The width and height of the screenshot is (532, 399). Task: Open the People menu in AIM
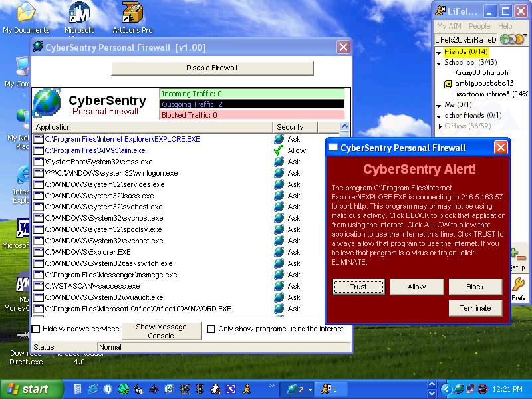[479, 27]
